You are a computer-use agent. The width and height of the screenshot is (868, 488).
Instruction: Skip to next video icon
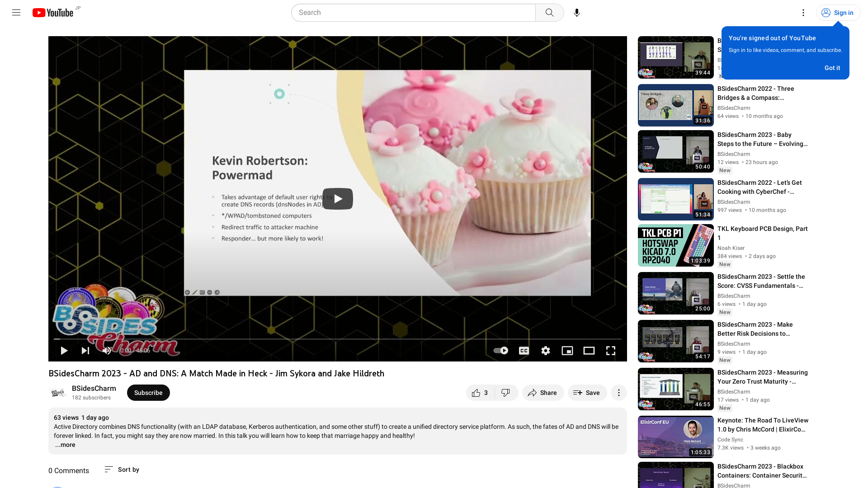click(85, 351)
